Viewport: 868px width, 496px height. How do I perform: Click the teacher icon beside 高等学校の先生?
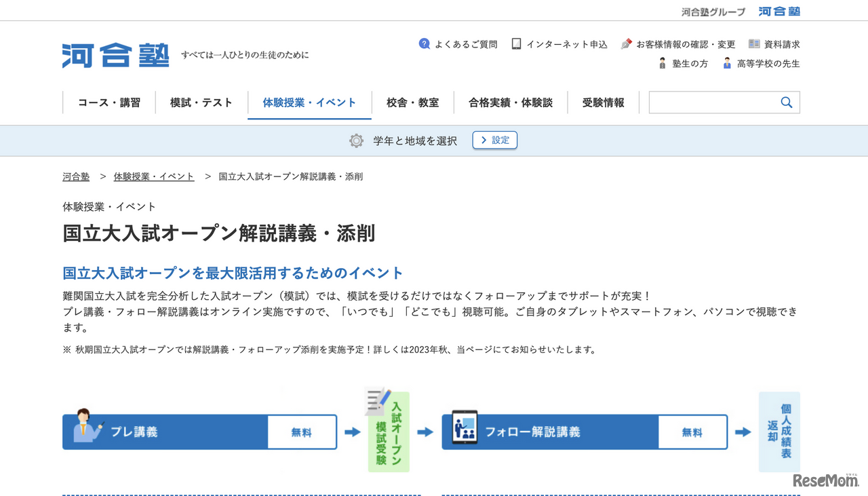(x=727, y=63)
